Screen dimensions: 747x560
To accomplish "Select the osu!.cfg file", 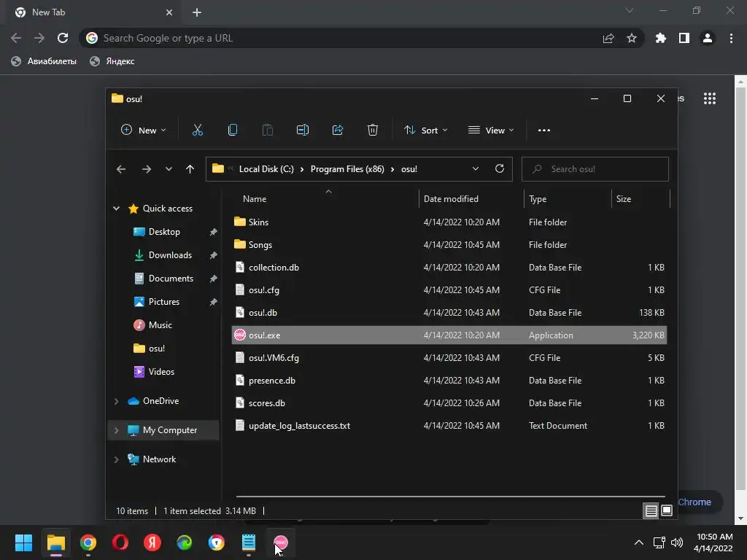I will (449, 290).
